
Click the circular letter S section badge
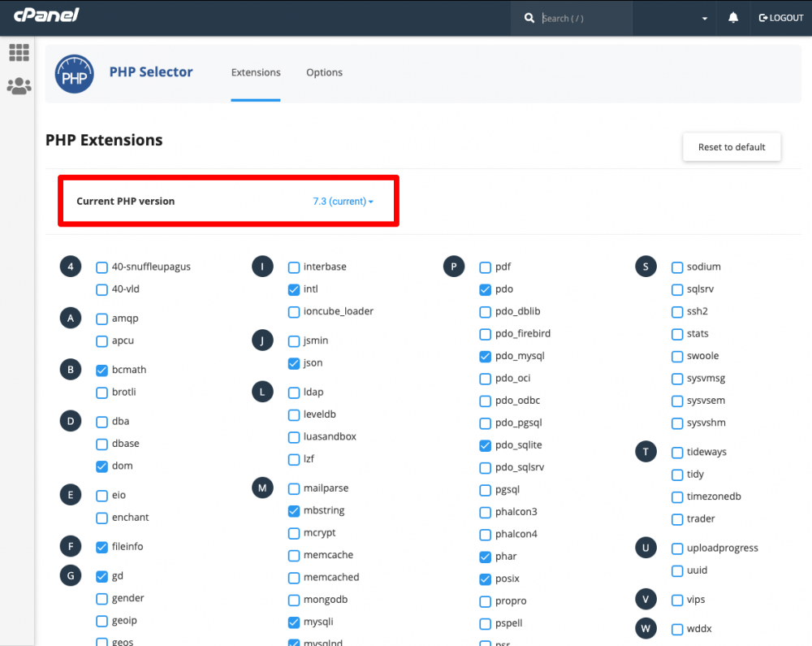click(646, 266)
